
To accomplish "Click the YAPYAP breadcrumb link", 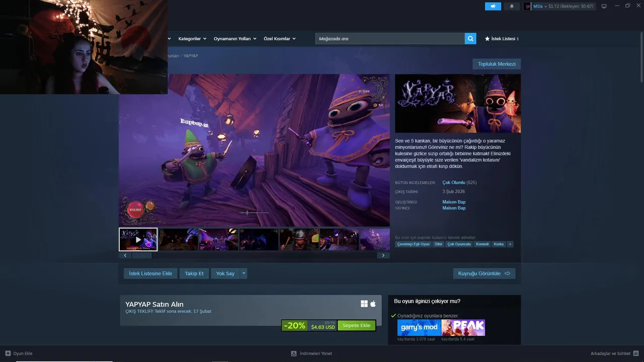I will (x=191, y=56).
